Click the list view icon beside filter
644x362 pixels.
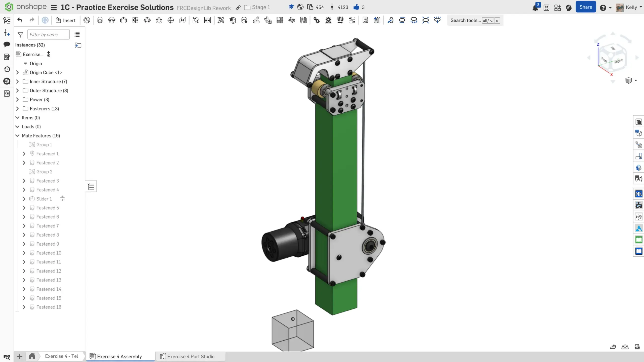click(77, 34)
